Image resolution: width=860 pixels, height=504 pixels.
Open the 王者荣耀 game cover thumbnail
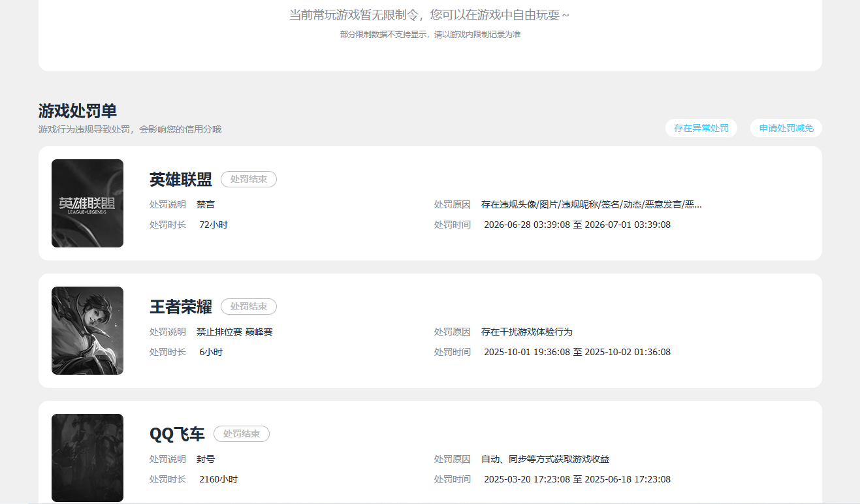[88, 330]
